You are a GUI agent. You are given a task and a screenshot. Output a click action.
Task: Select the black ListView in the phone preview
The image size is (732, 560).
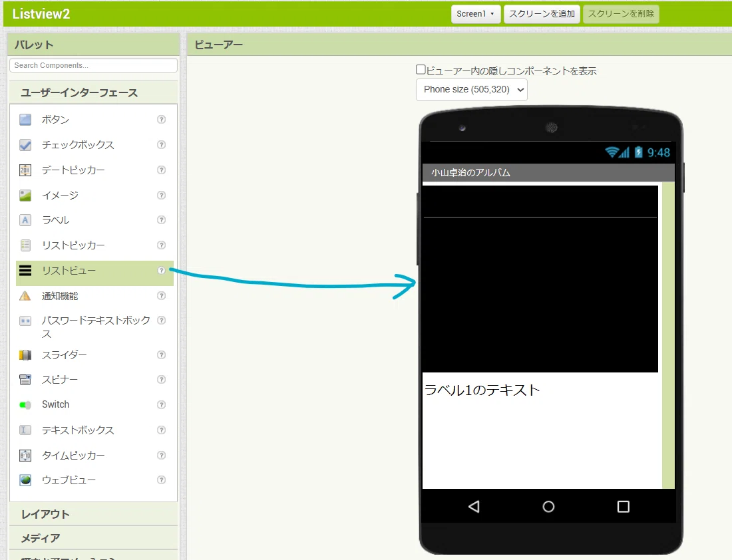540,279
